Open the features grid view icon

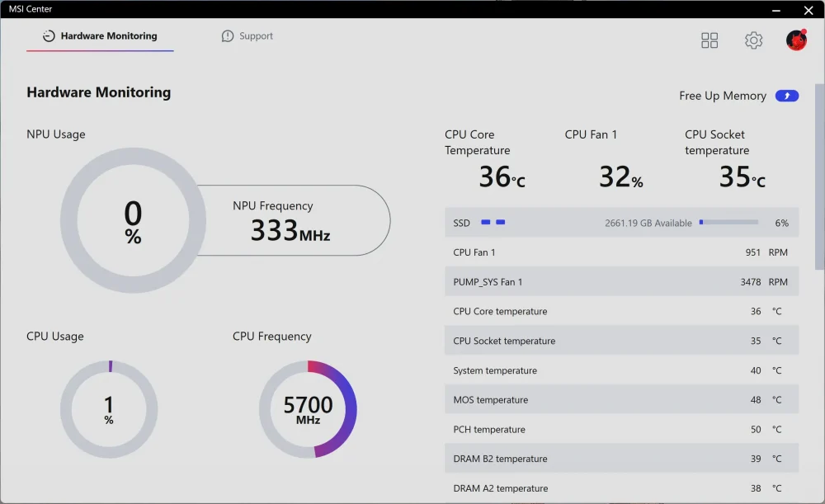point(709,40)
